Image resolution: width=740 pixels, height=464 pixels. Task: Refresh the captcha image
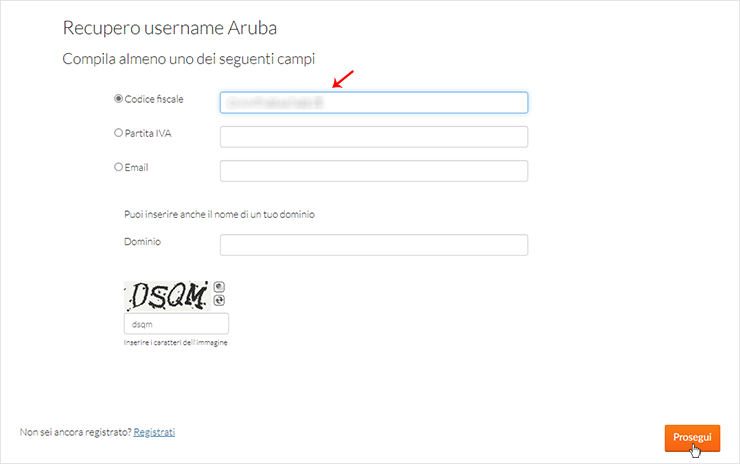click(x=219, y=301)
